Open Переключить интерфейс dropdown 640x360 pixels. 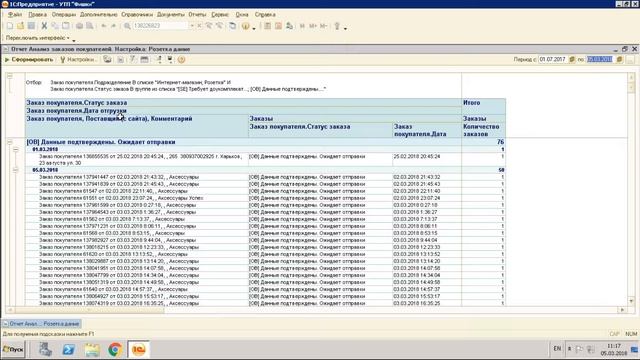38,38
